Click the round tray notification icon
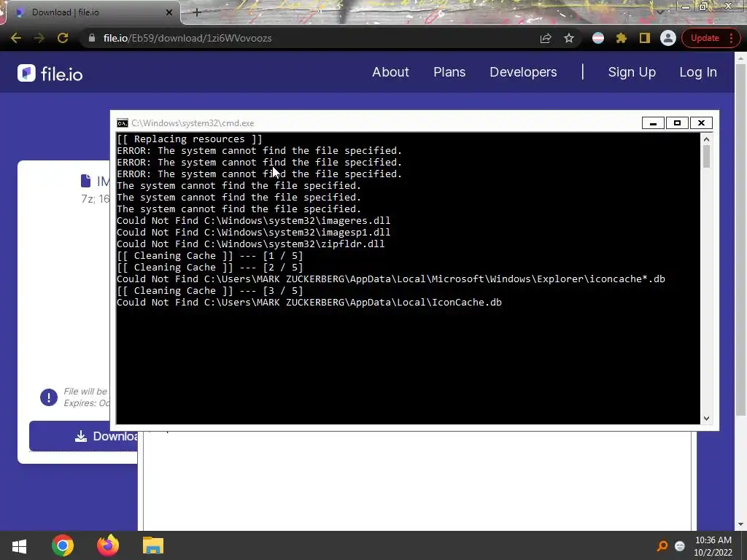This screenshot has width=747, height=560. tap(680, 546)
